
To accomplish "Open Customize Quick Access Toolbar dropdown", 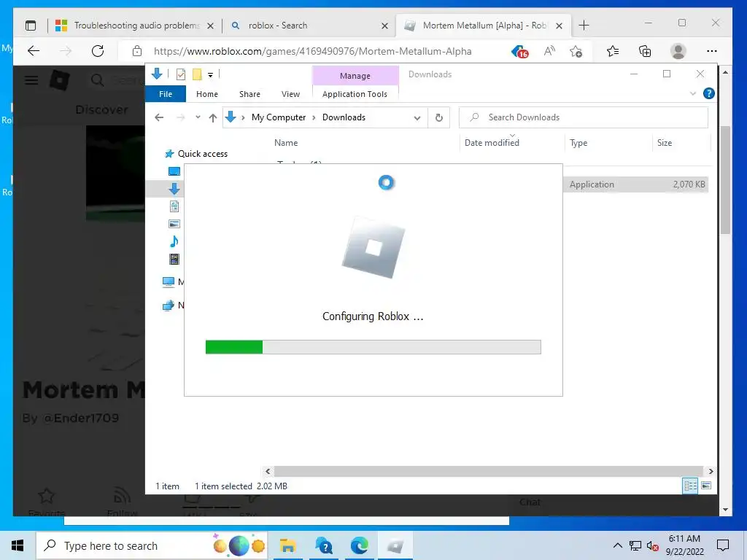I will [x=210, y=75].
